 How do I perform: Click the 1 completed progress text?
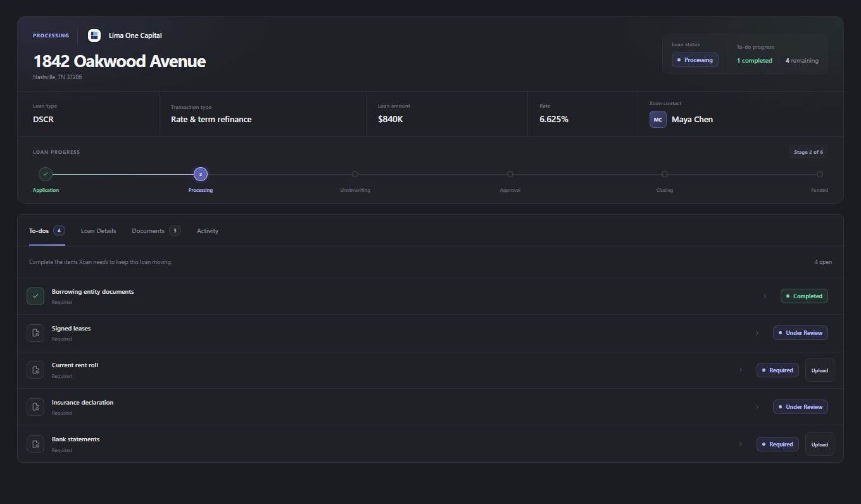click(755, 61)
